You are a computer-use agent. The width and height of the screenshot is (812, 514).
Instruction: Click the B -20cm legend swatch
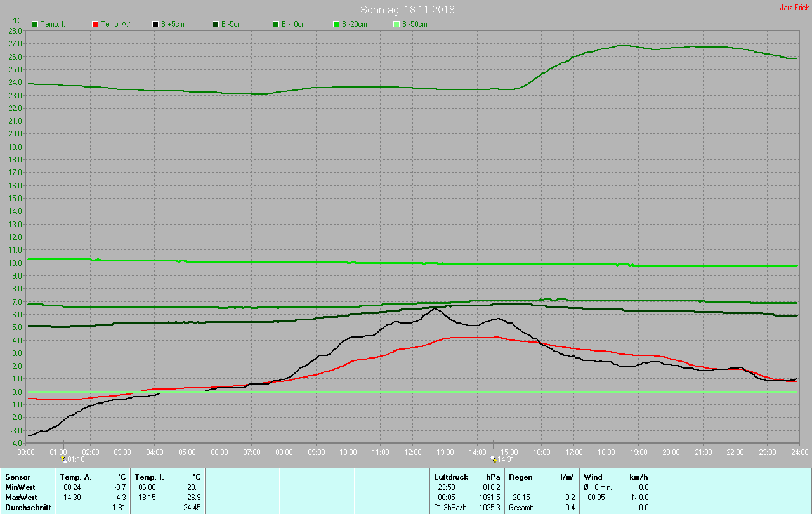pyautogui.click(x=336, y=24)
